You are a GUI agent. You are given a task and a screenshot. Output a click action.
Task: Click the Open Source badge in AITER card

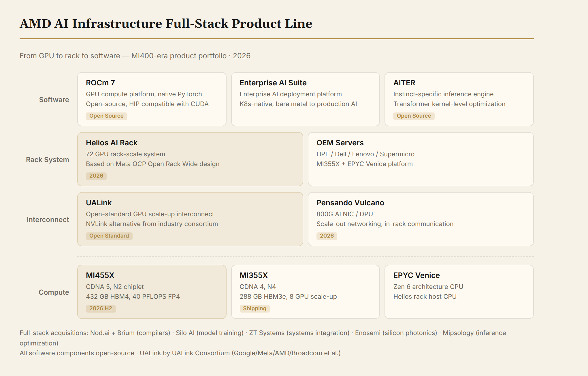(414, 116)
